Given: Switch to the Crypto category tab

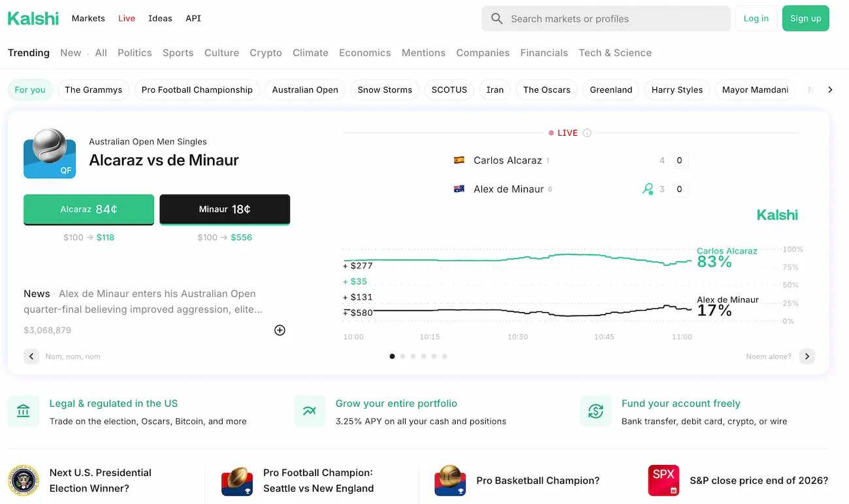Looking at the screenshot, I should [266, 53].
